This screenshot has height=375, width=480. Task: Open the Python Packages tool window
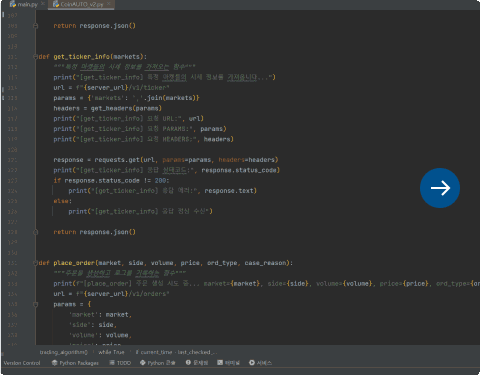click(75, 363)
